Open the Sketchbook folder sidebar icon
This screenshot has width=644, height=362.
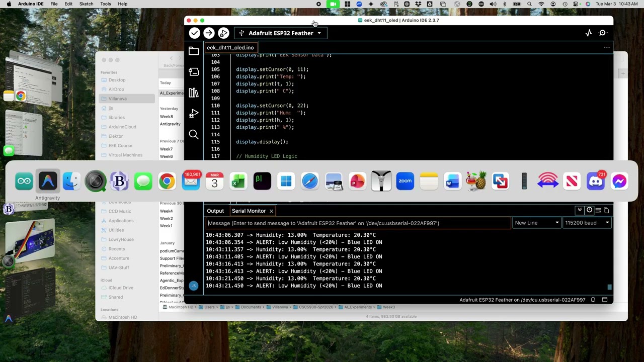(194, 51)
